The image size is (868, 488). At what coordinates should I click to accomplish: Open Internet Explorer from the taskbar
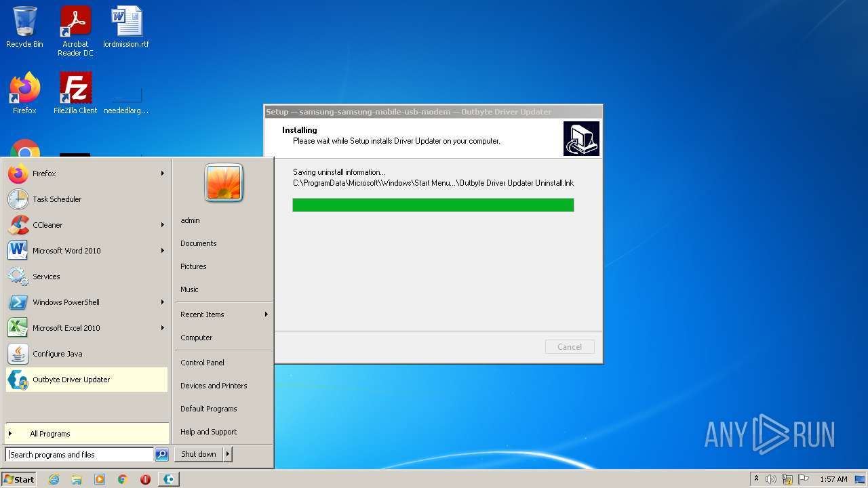(x=54, y=479)
